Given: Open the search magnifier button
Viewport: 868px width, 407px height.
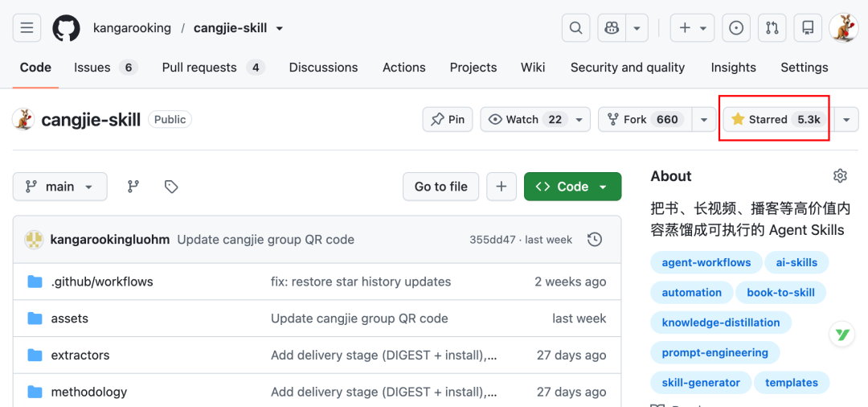Looking at the screenshot, I should (x=575, y=27).
